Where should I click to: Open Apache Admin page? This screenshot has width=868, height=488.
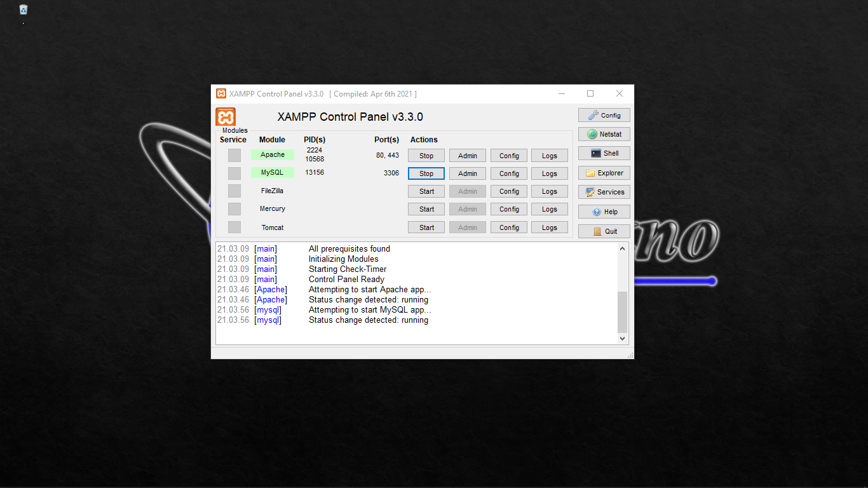tap(468, 156)
